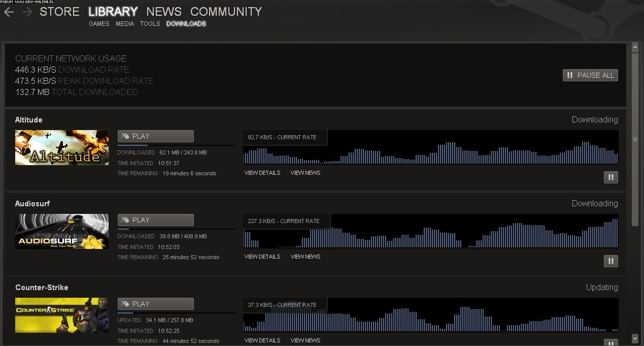
Task: Open the NEWS section
Action: [164, 11]
